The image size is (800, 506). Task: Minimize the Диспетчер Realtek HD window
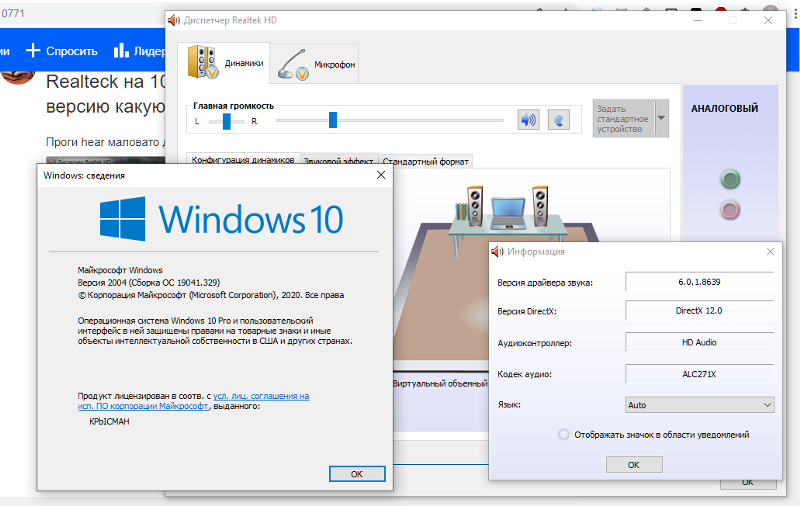coord(698,20)
